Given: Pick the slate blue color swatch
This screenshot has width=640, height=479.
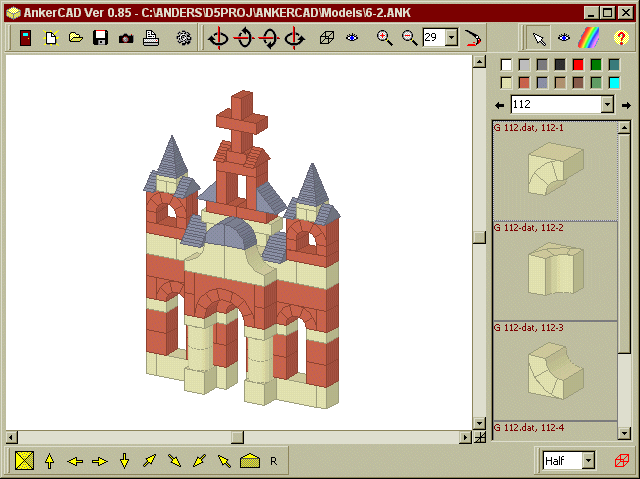Looking at the screenshot, I should (542, 83).
